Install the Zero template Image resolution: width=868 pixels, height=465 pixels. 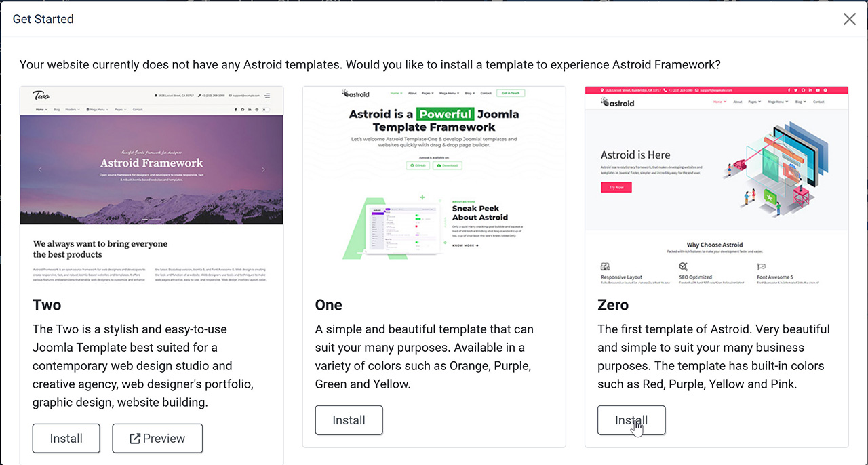pos(631,420)
